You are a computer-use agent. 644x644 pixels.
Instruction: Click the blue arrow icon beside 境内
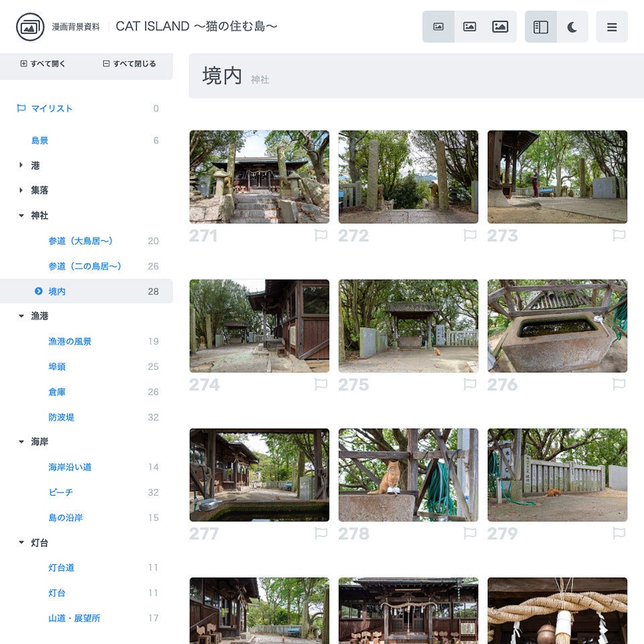coord(38,291)
